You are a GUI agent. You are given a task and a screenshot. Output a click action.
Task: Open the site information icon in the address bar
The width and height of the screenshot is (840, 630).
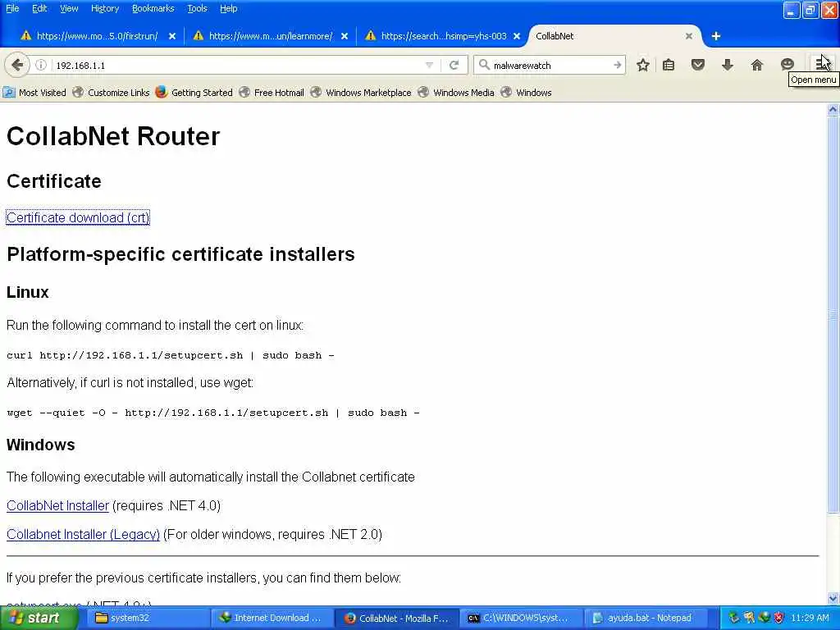coord(41,65)
